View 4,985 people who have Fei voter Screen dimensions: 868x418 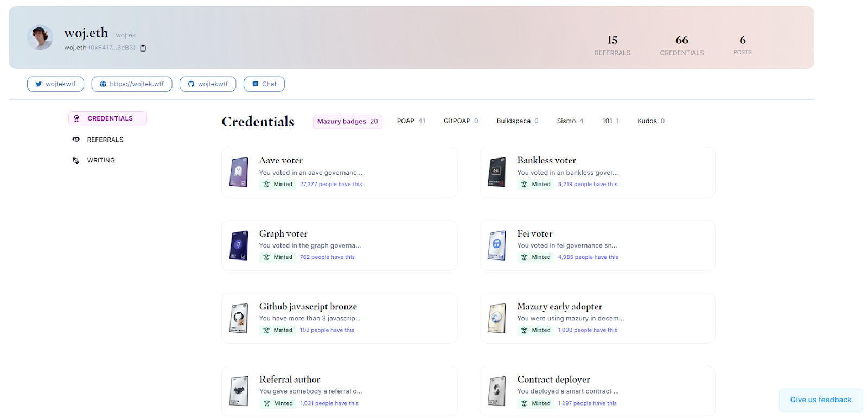click(x=588, y=257)
